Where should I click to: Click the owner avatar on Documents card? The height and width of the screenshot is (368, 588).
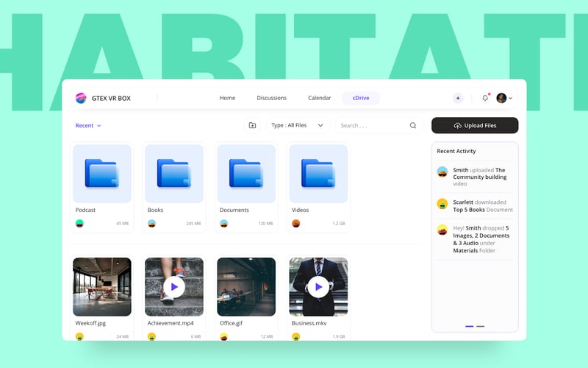[x=224, y=224]
